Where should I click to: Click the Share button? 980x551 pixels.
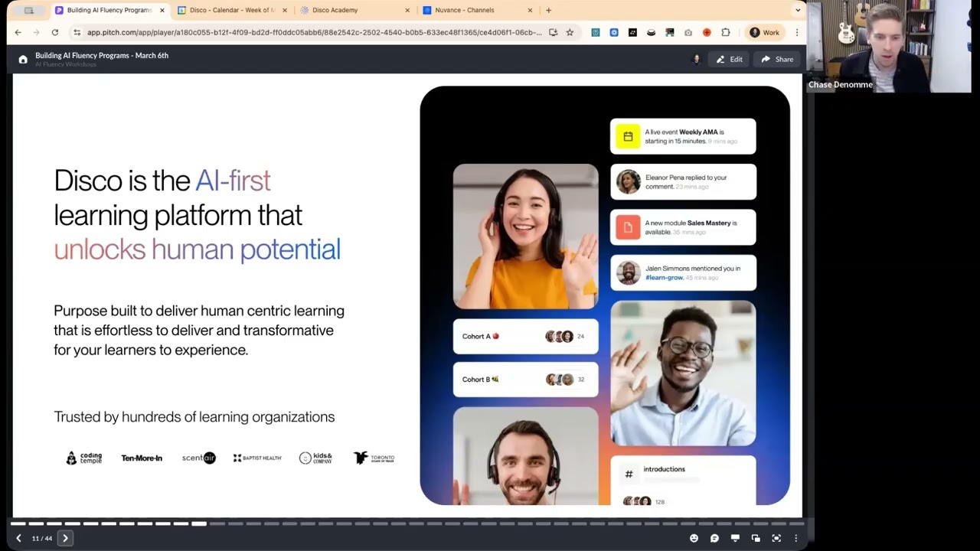coord(777,59)
